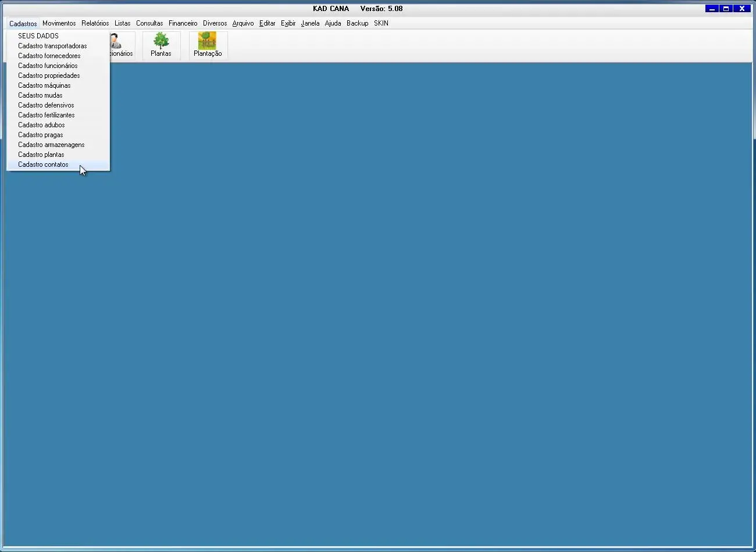Viewport: 756px width, 552px height.
Task: Open the Cadastros menu
Action: 23,23
